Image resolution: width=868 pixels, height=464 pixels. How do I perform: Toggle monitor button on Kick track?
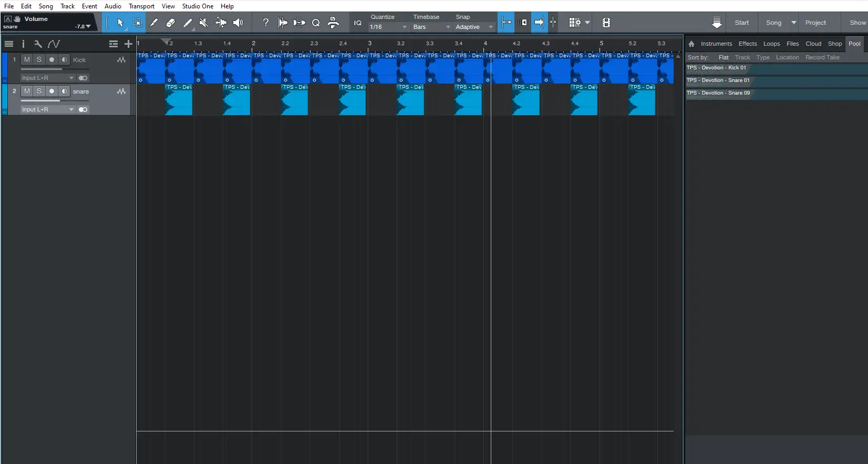pyautogui.click(x=64, y=60)
